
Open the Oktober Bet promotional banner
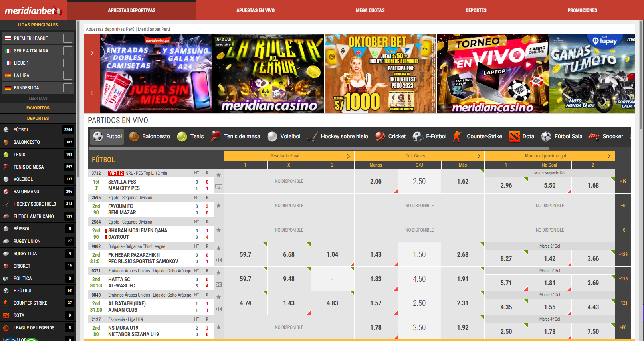380,73
